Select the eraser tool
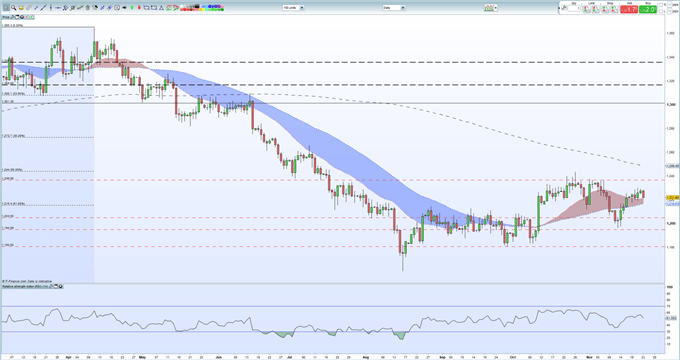The image size is (680, 360). [28, 7]
